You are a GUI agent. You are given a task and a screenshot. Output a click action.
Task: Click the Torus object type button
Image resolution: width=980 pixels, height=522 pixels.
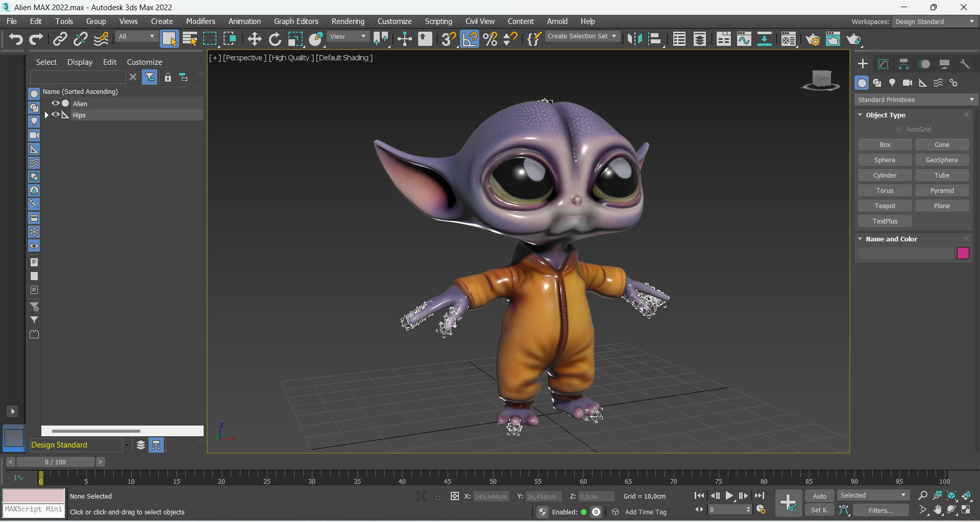885,191
